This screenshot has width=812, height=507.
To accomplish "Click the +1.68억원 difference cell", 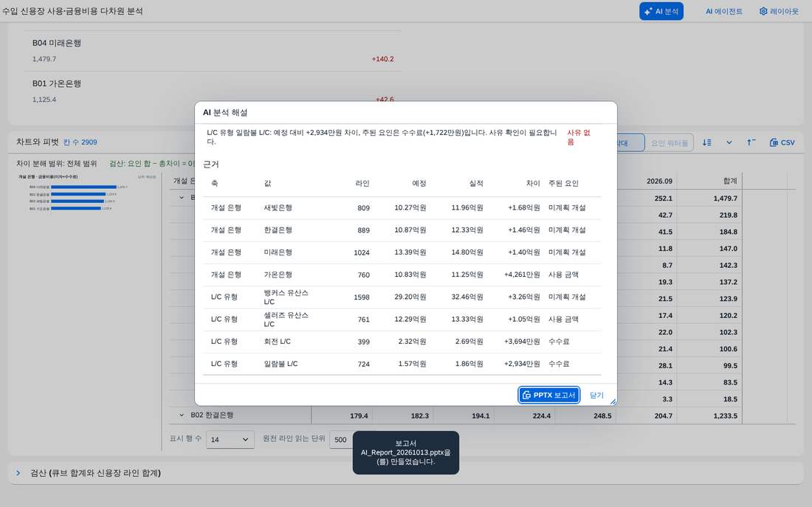I will click(523, 207).
